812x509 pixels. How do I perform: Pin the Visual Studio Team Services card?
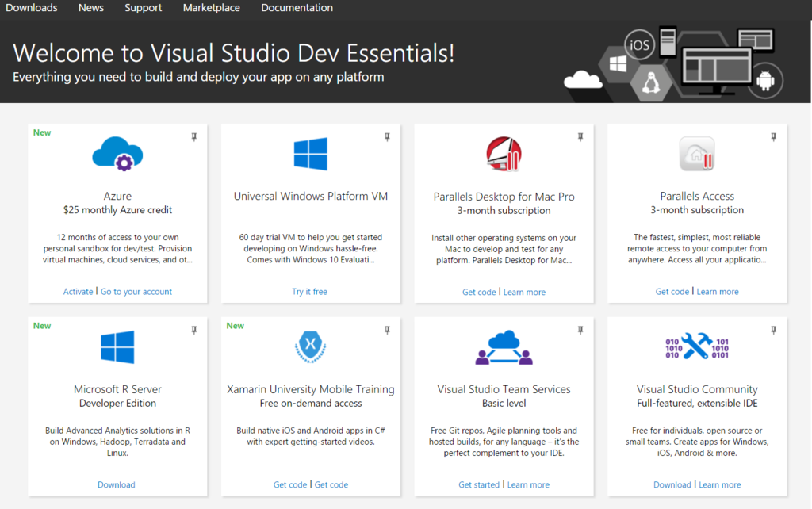[x=580, y=330]
